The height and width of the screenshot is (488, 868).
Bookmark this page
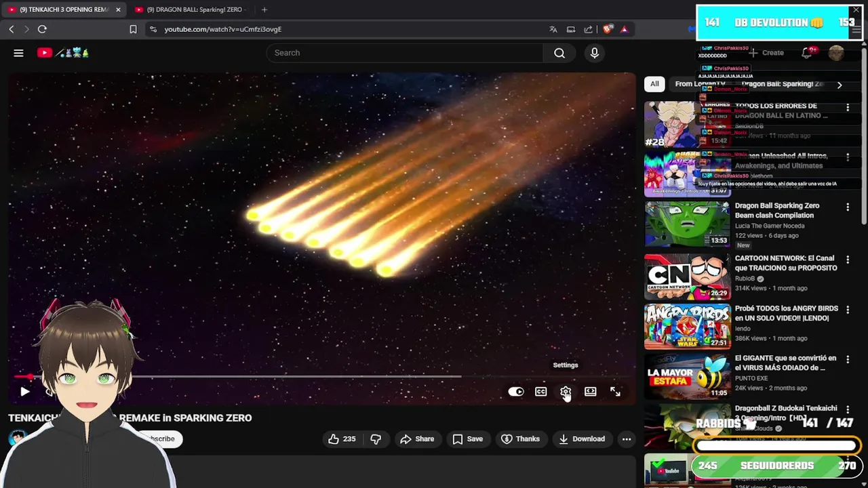coord(133,29)
